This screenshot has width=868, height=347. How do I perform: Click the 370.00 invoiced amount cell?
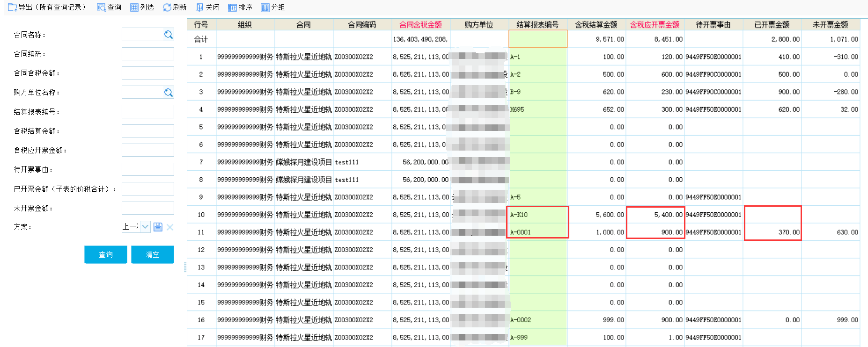(x=772, y=232)
